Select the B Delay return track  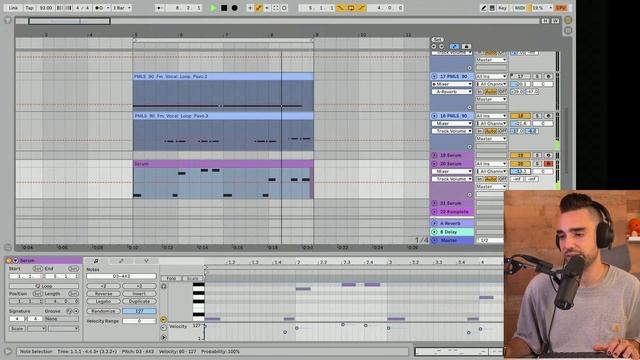click(x=452, y=232)
